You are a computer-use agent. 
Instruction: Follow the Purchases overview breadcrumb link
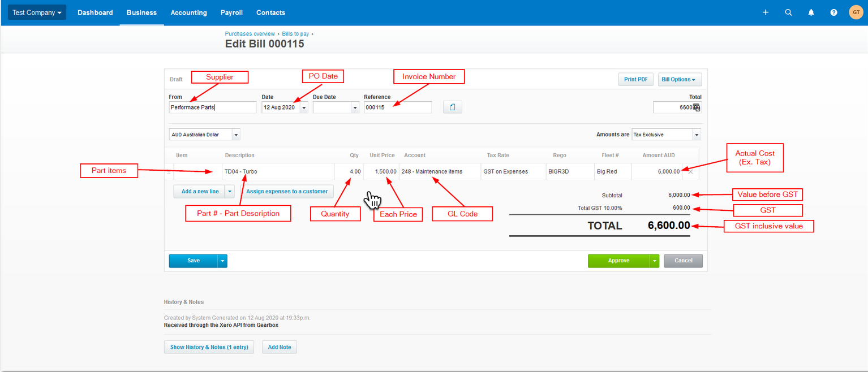pyautogui.click(x=250, y=34)
